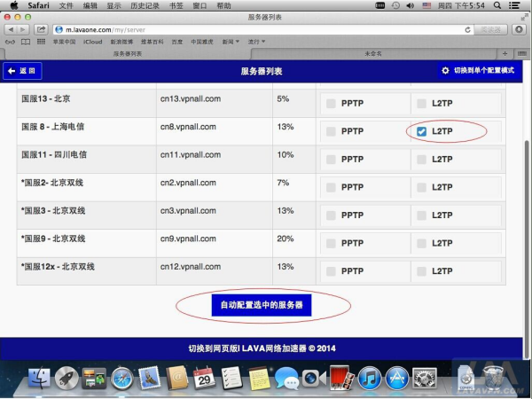Screen dimensions: 532x399
Task: Open FaceTime camera icon in Dock
Action: [x=314, y=379]
